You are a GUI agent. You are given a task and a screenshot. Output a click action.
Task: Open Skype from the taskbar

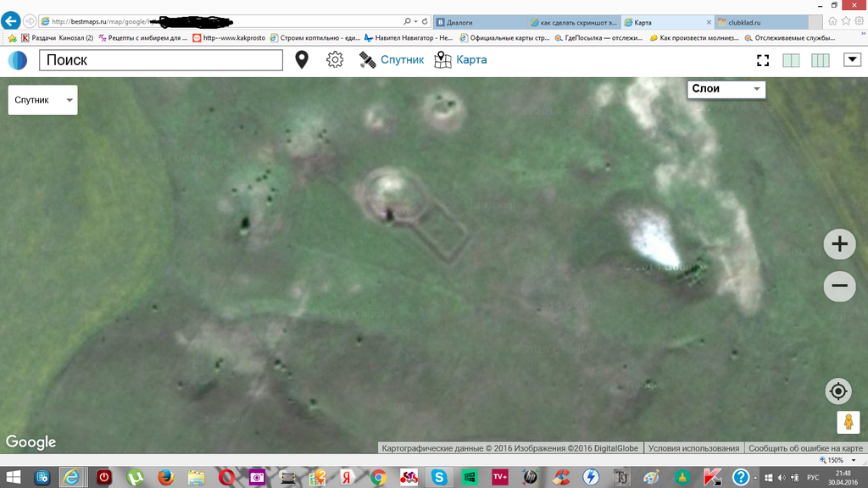439,477
